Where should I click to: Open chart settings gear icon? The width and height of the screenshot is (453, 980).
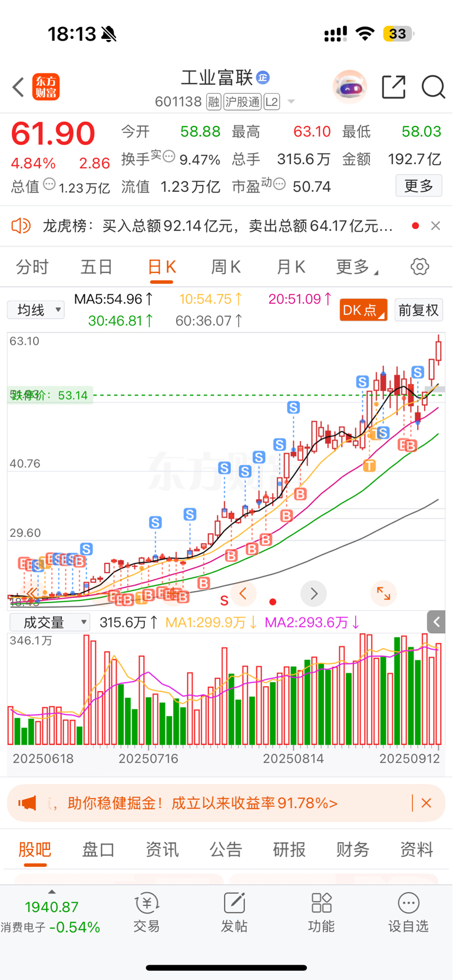(x=419, y=267)
